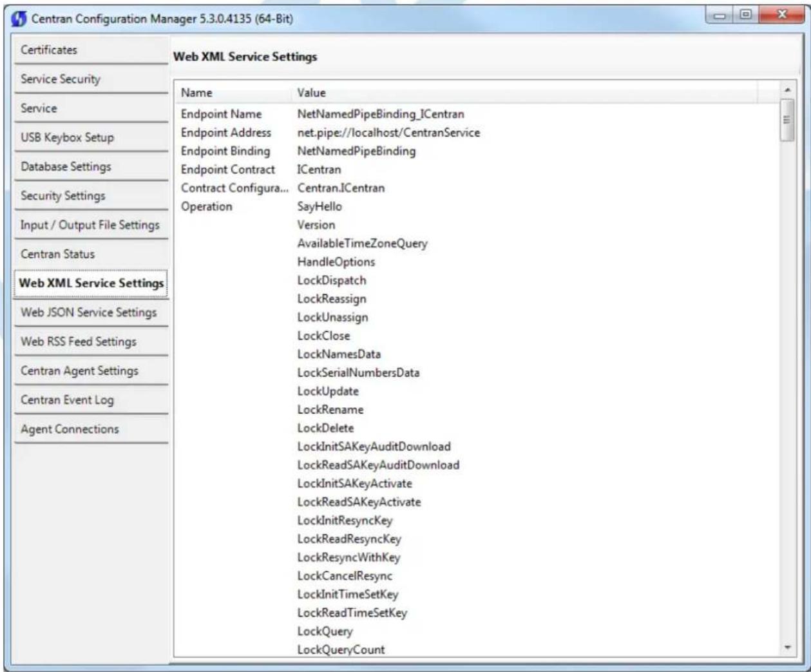
Task: Open the Certificates section
Action: (x=90, y=50)
